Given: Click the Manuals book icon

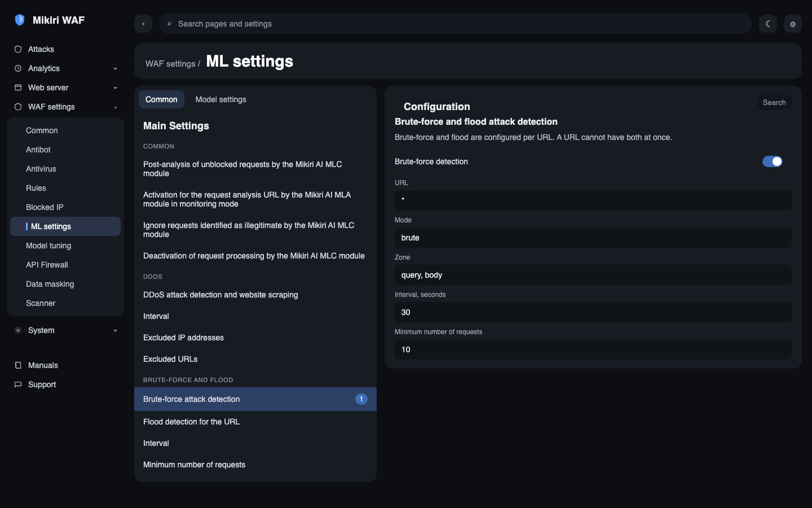Looking at the screenshot, I should (x=18, y=365).
